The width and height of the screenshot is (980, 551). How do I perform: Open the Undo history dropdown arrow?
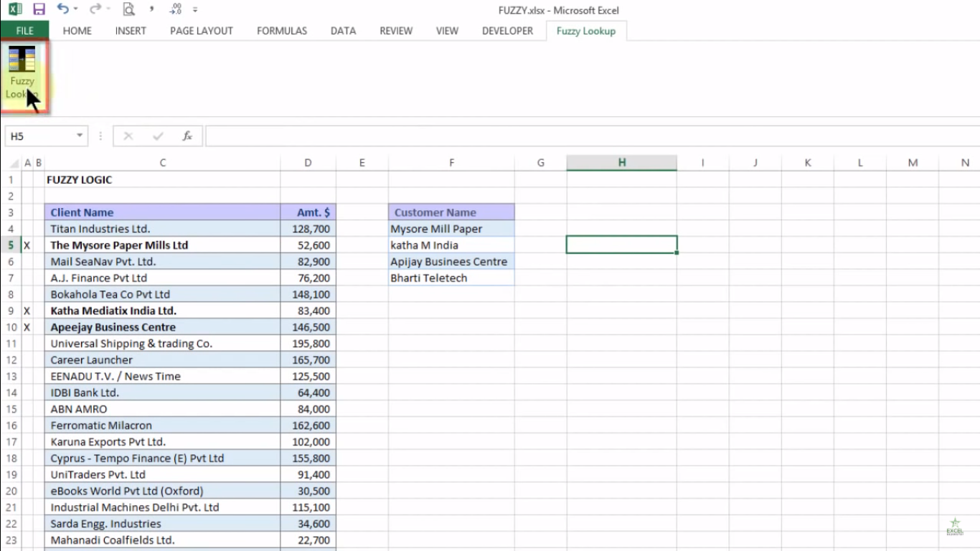[x=75, y=10]
